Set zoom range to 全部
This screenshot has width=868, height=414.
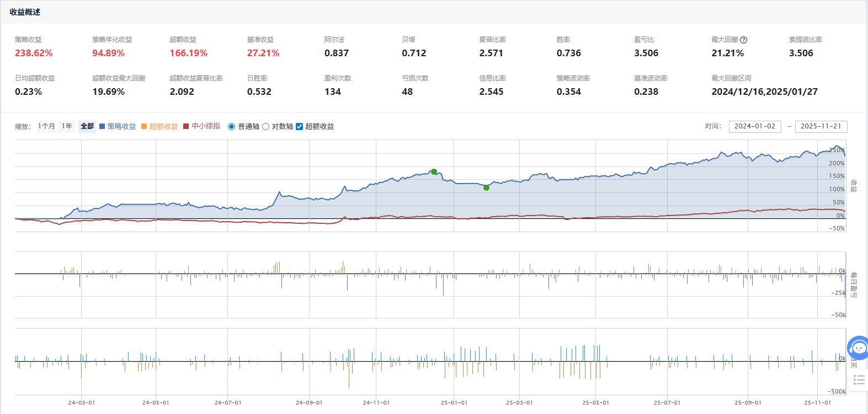click(87, 126)
